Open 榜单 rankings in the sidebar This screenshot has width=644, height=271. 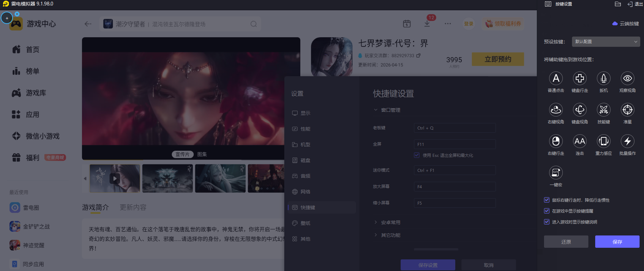(x=25, y=71)
